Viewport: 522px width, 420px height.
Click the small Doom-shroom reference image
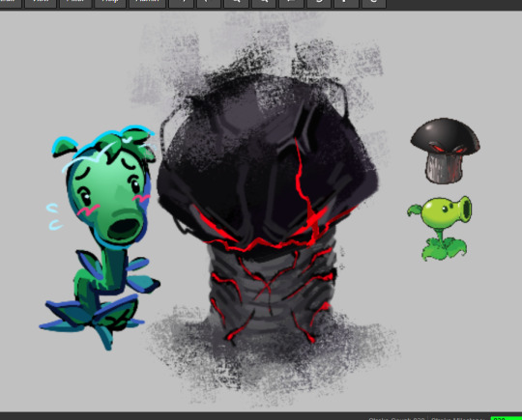pos(445,151)
